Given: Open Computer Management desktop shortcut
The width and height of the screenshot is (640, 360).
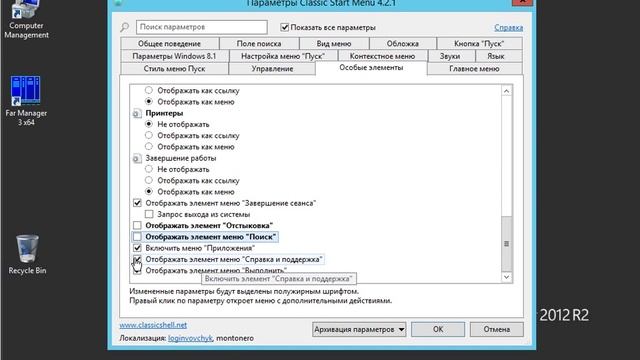Looking at the screenshot, I should pyautogui.click(x=26, y=20).
